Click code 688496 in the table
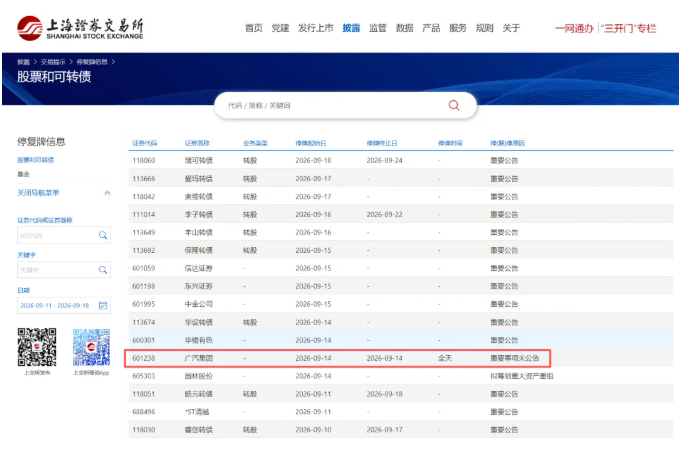Image resolution: width=681 pixels, height=452 pixels. pos(144,412)
